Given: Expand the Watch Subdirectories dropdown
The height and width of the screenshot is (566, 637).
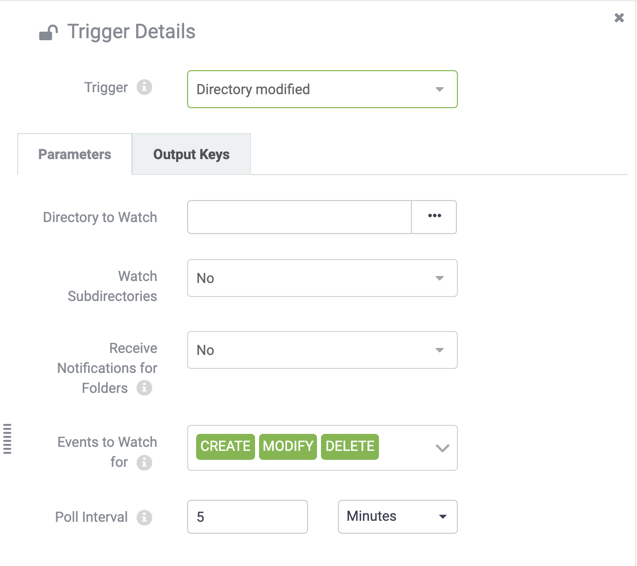Looking at the screenshot, I should coord(322,278).
